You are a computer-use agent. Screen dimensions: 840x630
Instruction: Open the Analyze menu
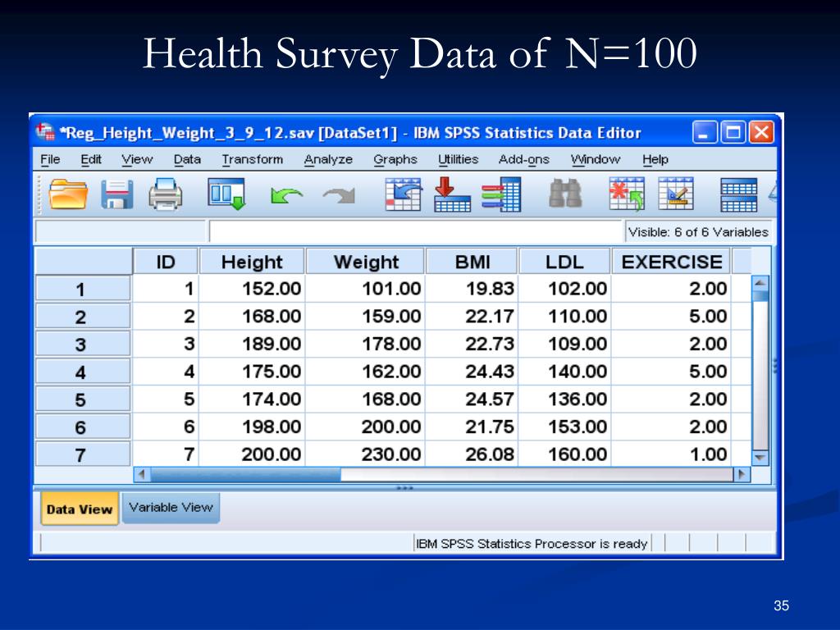328,160
